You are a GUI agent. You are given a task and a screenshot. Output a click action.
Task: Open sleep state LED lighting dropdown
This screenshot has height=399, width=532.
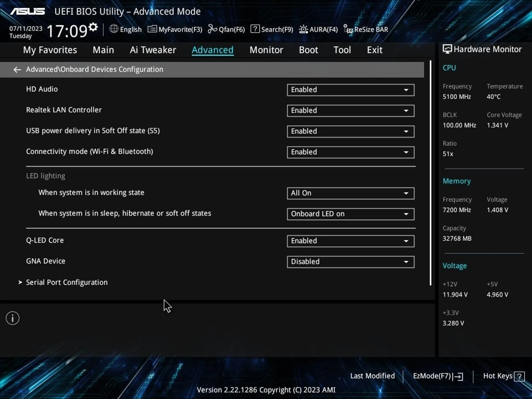(x=351, y=214)
